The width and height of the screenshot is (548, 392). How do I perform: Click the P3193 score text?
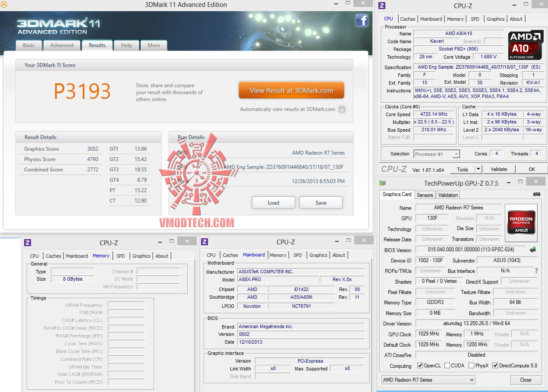(x=82, y=91)
